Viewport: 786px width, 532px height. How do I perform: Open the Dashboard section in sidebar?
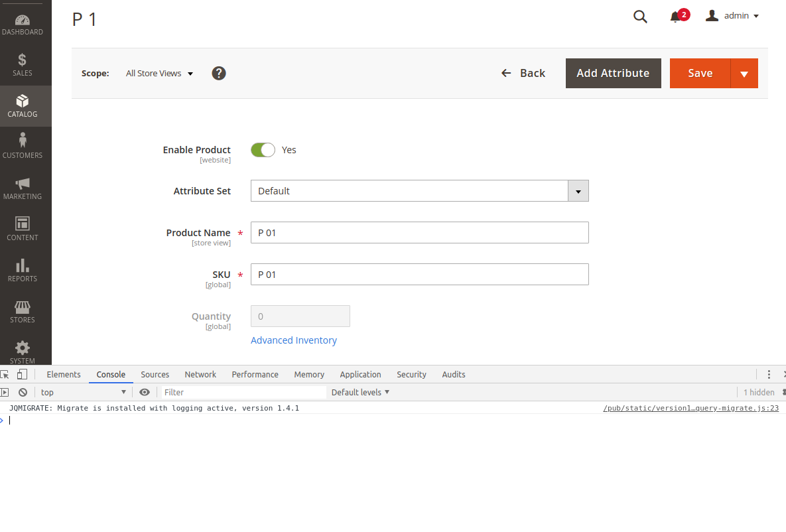23,25
